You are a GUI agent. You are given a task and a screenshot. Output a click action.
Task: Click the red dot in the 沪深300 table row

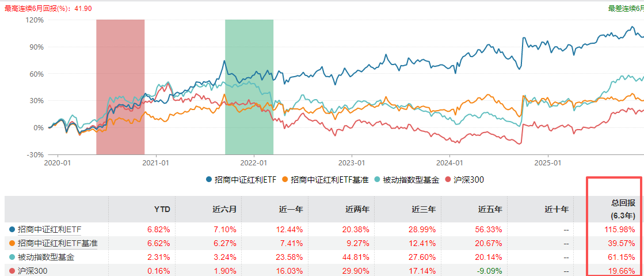pos(12,271)
